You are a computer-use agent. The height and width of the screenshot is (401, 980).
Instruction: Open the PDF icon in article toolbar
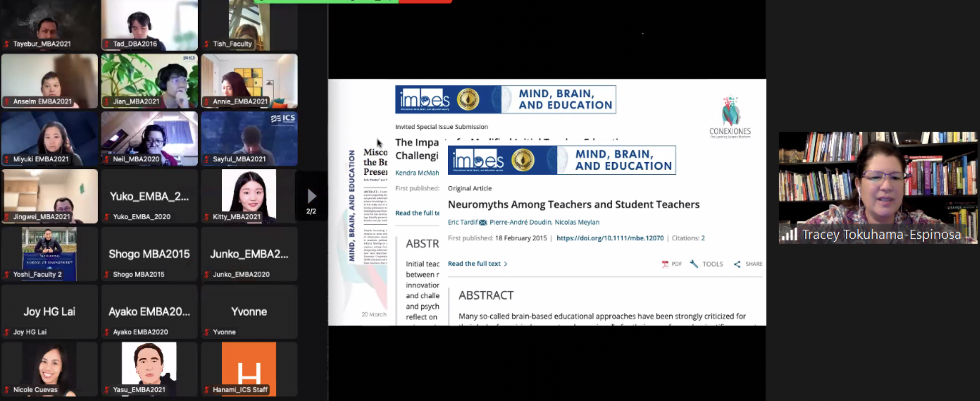tap(665, 264)
